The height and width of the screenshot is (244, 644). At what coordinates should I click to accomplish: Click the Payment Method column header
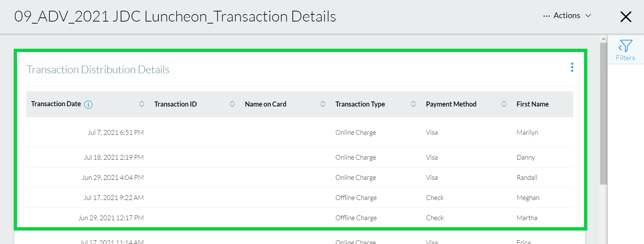click(451, 104)
